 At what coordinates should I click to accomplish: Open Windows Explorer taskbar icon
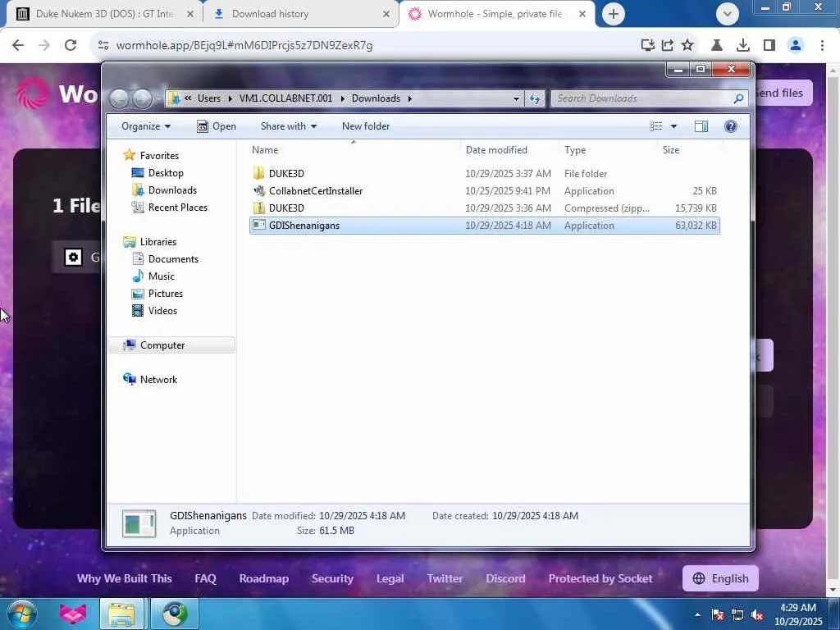tap(121, 614)
